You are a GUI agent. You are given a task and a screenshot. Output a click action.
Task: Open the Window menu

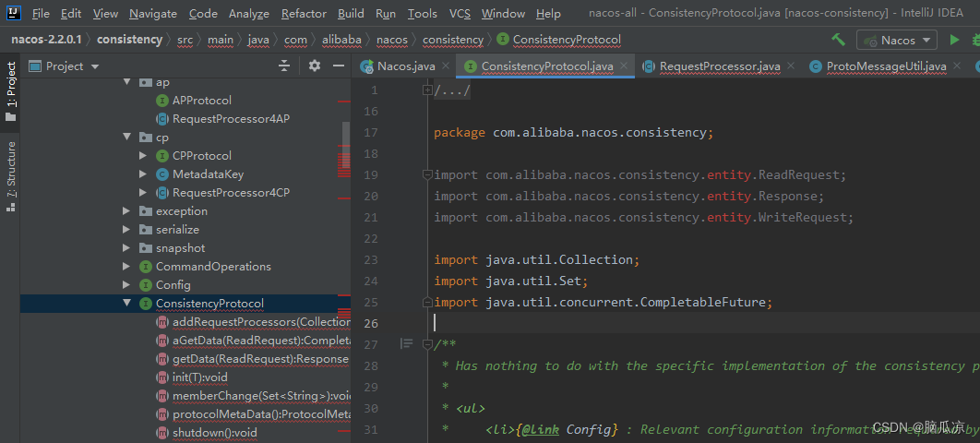(x=503, y=13)
